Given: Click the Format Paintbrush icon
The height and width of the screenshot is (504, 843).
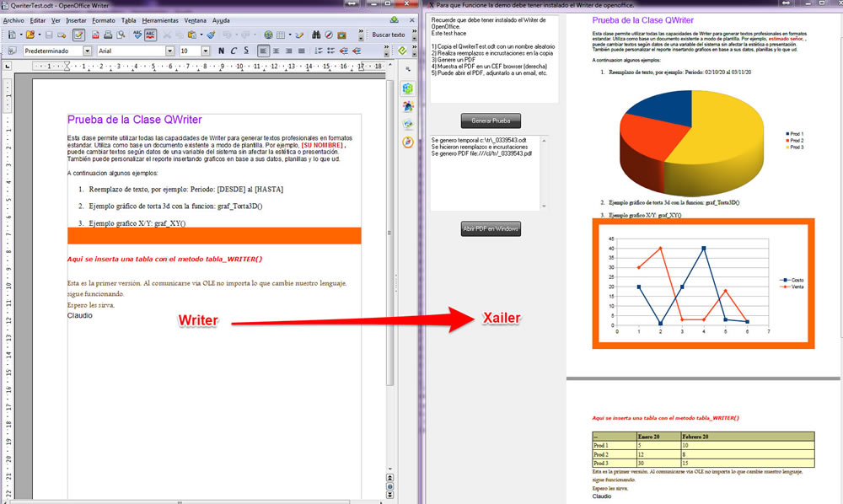Looking at the screenshot, I should coord(211,35).
